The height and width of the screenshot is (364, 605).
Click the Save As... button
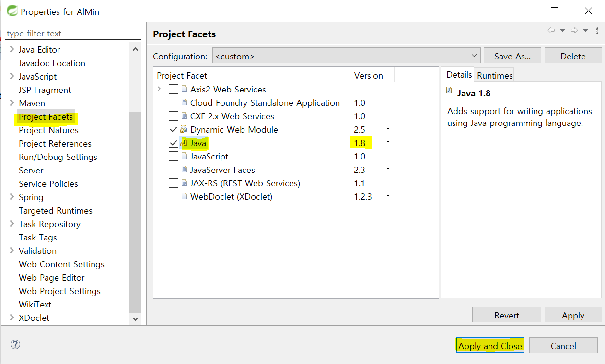point(512,56)
